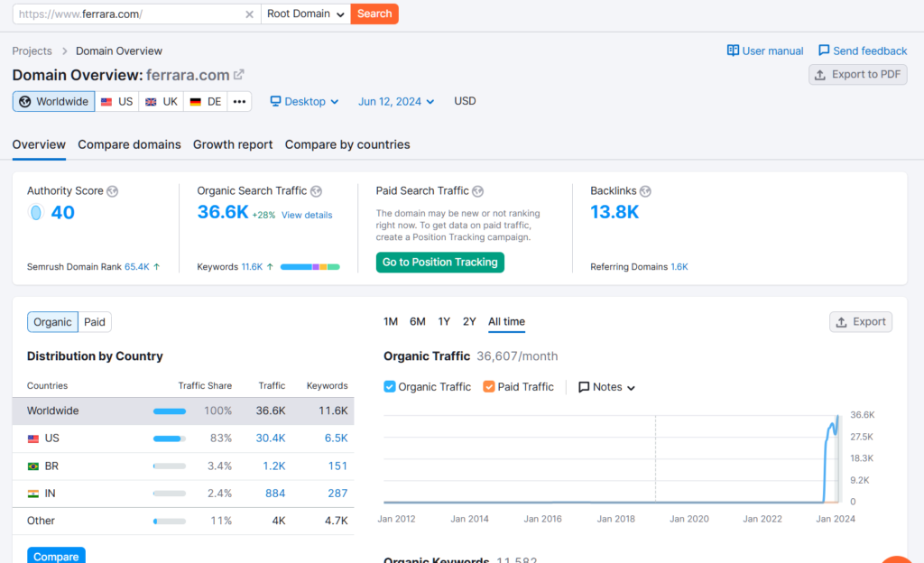The width and height of the screenshot is (924, 563).
Task: Click the User manual book icon
Action: pos(733,51)
